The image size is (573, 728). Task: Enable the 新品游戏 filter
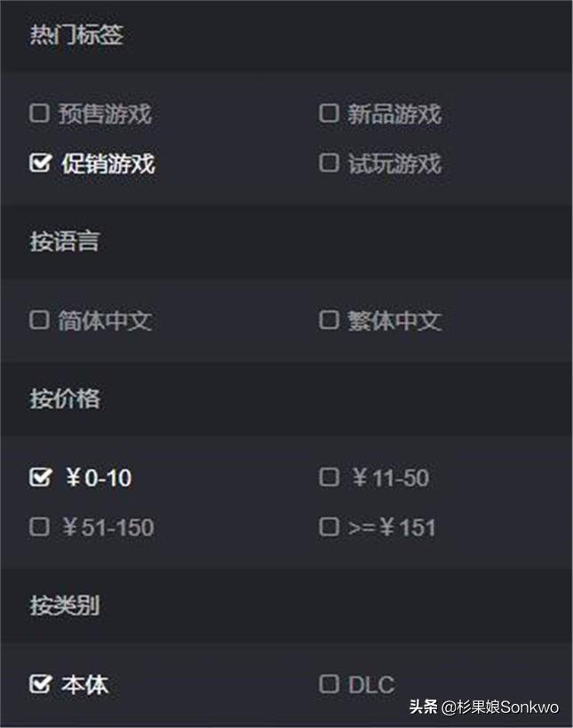click(328, 113)
